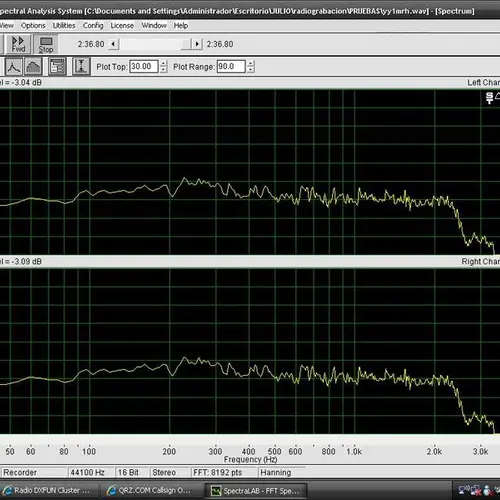Viewport: 500px width, 500px height.
Task: Decrease the Plot Range value spinner
Action: tap(251, 70)
